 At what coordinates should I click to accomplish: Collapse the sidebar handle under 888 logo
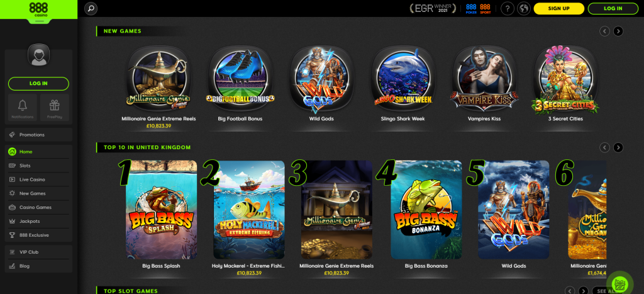click(38, 21)
